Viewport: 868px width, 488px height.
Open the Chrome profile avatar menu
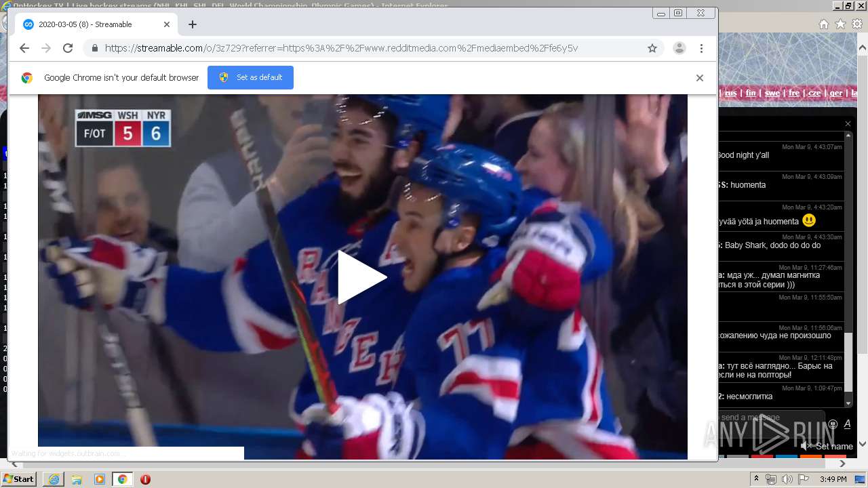coord(679,48)
